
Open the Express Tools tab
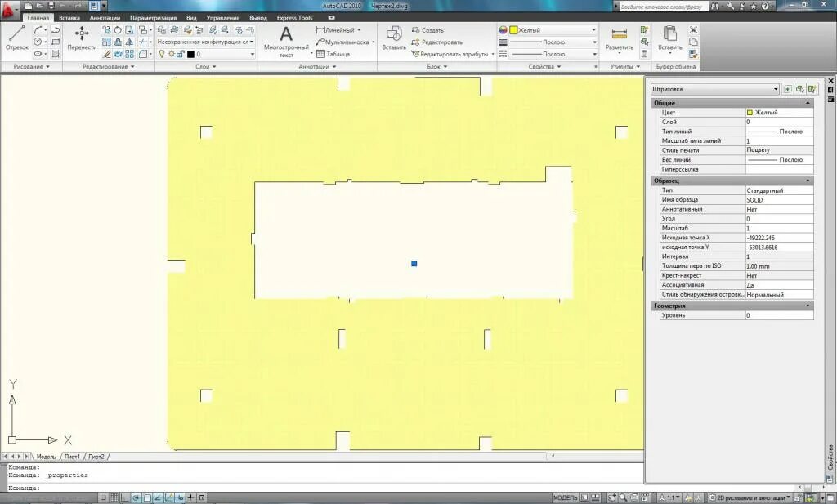click(x=294, y=18)
